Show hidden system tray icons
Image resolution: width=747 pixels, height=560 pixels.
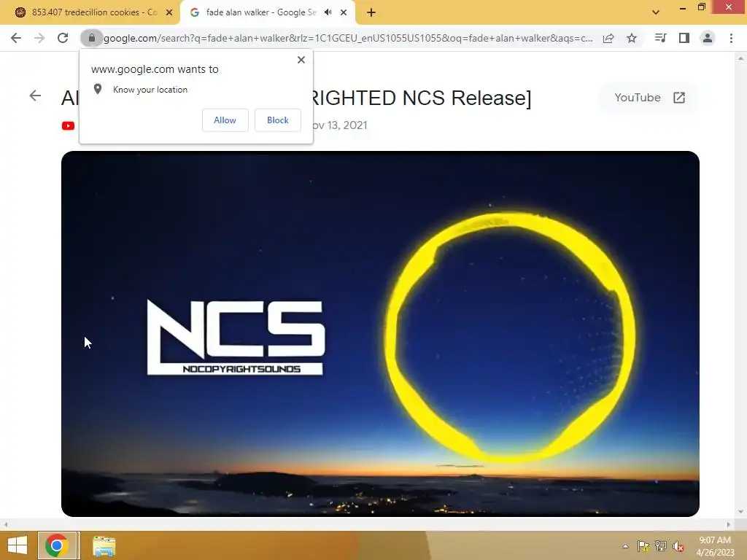pos(625,546)
